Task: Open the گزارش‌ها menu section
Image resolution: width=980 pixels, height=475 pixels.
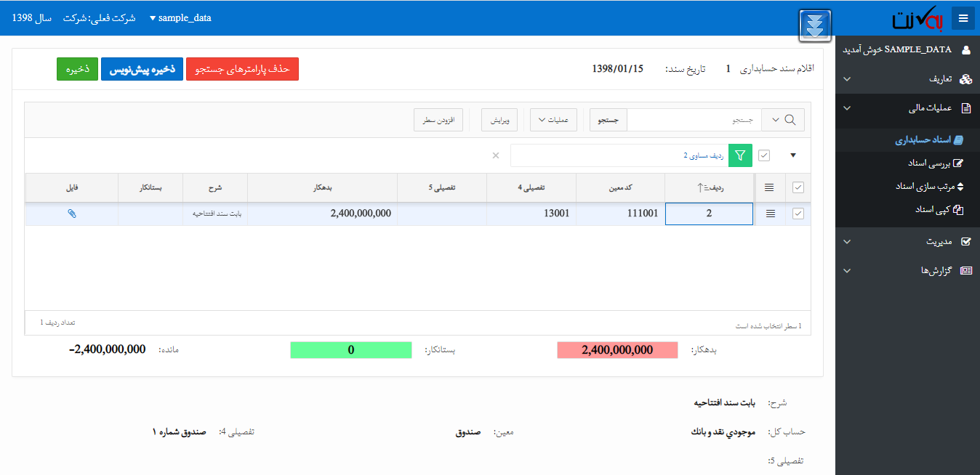Action: (x=907, y=270)
